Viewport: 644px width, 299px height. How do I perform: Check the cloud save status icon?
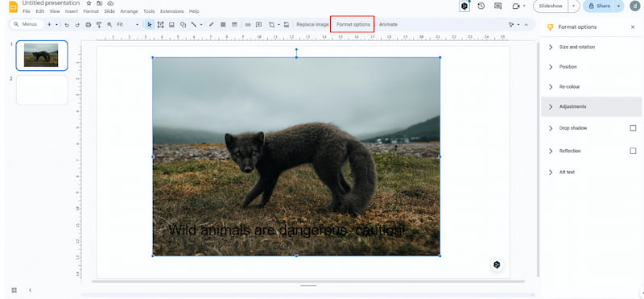[110, 3]
